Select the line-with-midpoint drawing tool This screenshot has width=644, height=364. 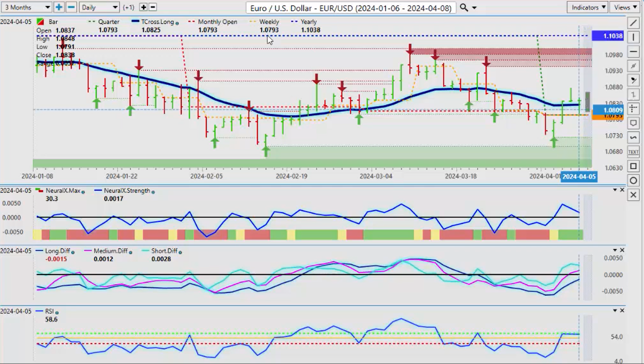(x=633, y=66)
